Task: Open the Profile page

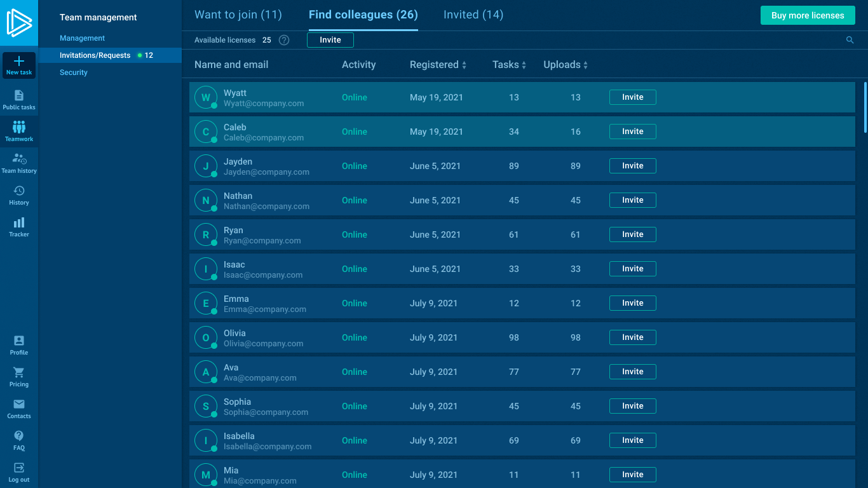Action: [19, 345]
